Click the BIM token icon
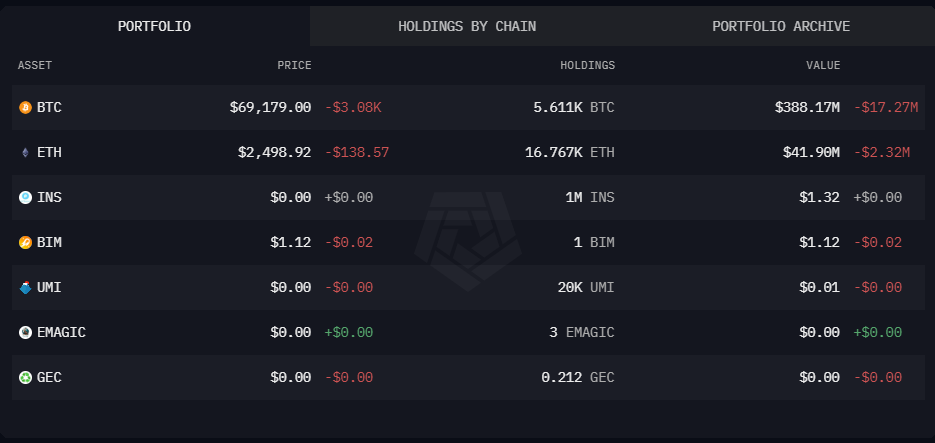Image resolution: width=935 pixels, height=443 pixels. coord(25,242)
